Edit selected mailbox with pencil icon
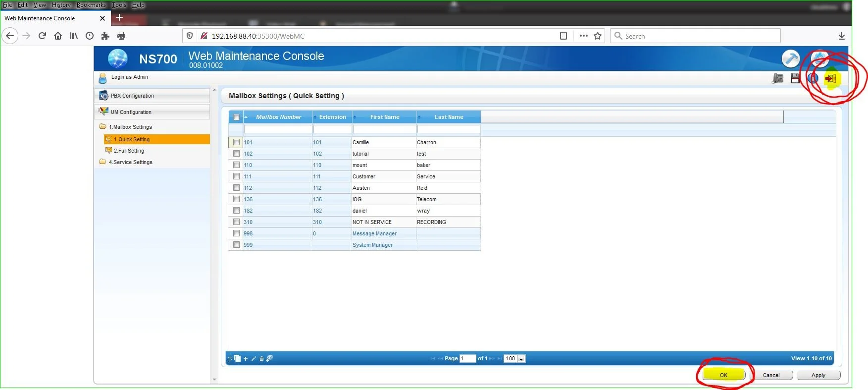Viewport: 868px width, 390px height. tap(254, 358)
